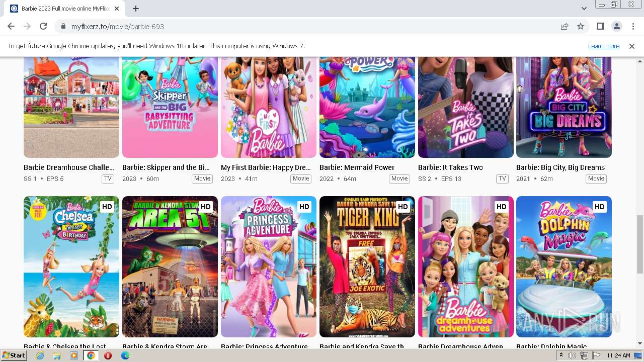Click Barbie Dreamhouse Challenge title link

tap(69, 167)
